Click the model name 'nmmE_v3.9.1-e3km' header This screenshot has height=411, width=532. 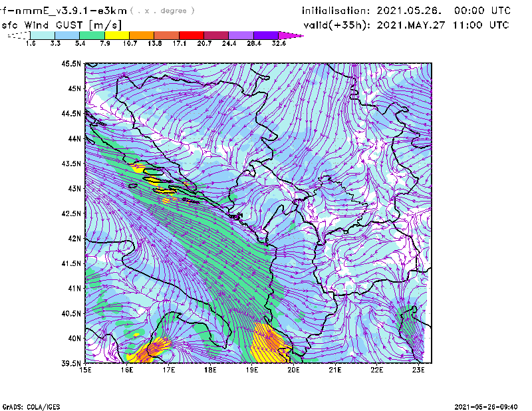tap(71, 11)
